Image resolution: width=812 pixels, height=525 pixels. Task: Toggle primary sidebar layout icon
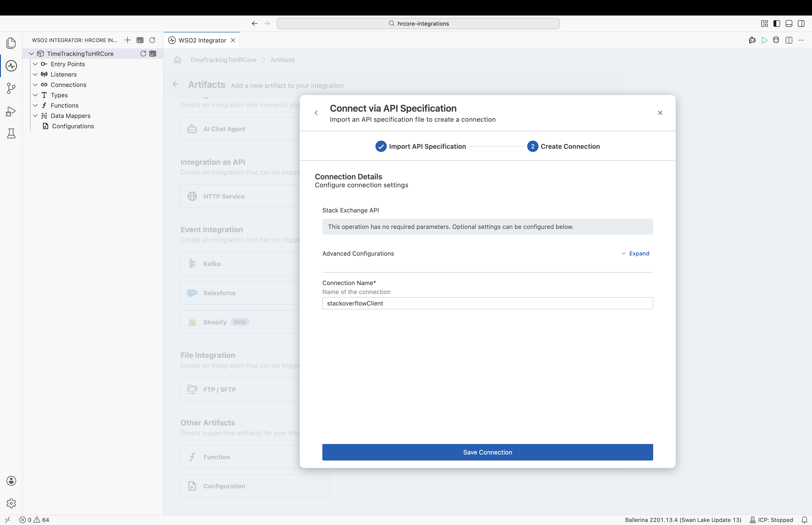click(x=777, y=24)
